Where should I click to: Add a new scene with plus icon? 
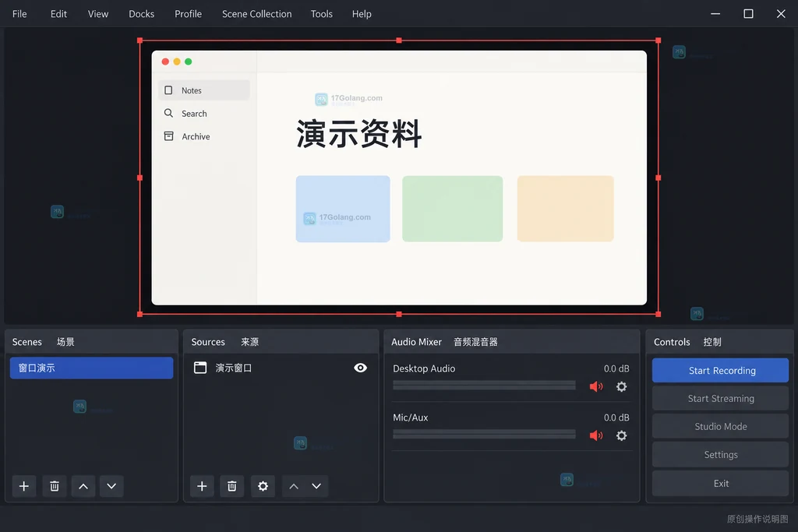[24, 486]
